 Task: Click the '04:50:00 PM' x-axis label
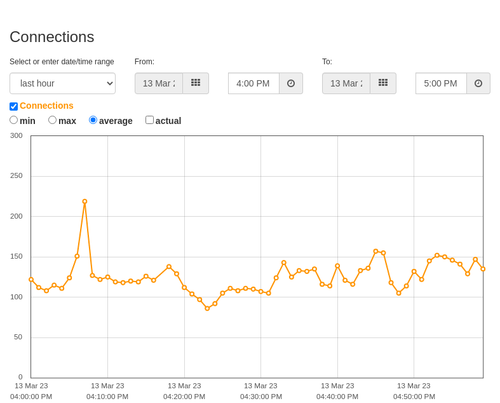point(414,397)
